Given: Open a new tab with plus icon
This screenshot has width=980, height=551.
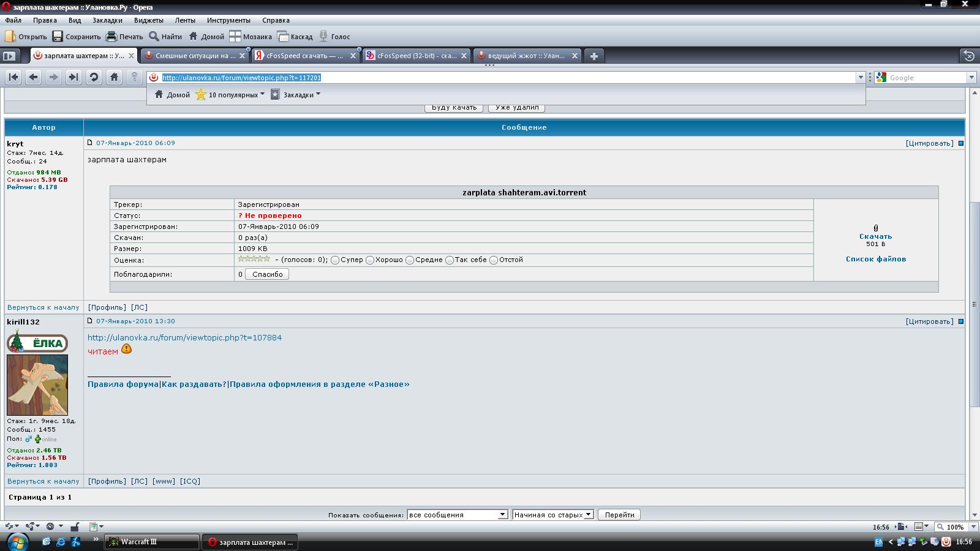Looking at the screenshot, I should [594, 56].
